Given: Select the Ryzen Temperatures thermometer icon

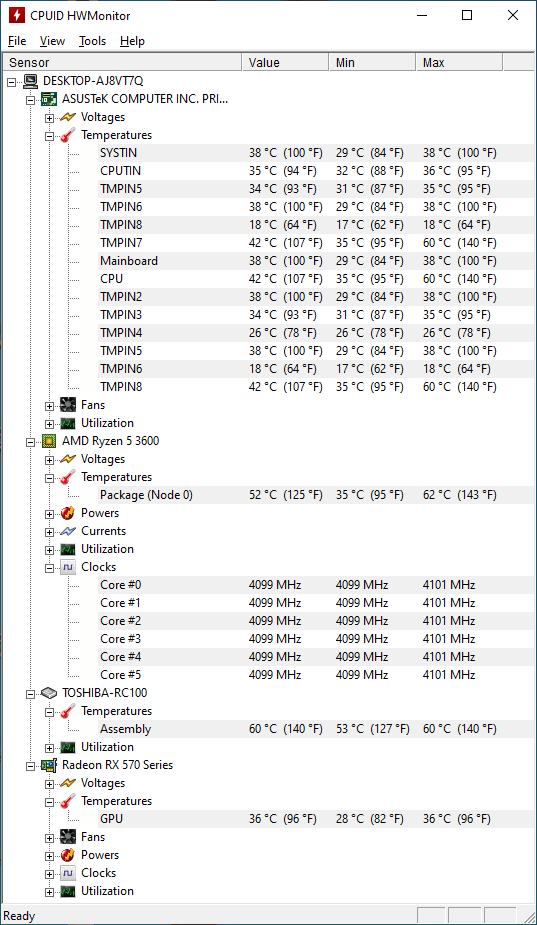Looking at the screenshot, I should point(68,477).
